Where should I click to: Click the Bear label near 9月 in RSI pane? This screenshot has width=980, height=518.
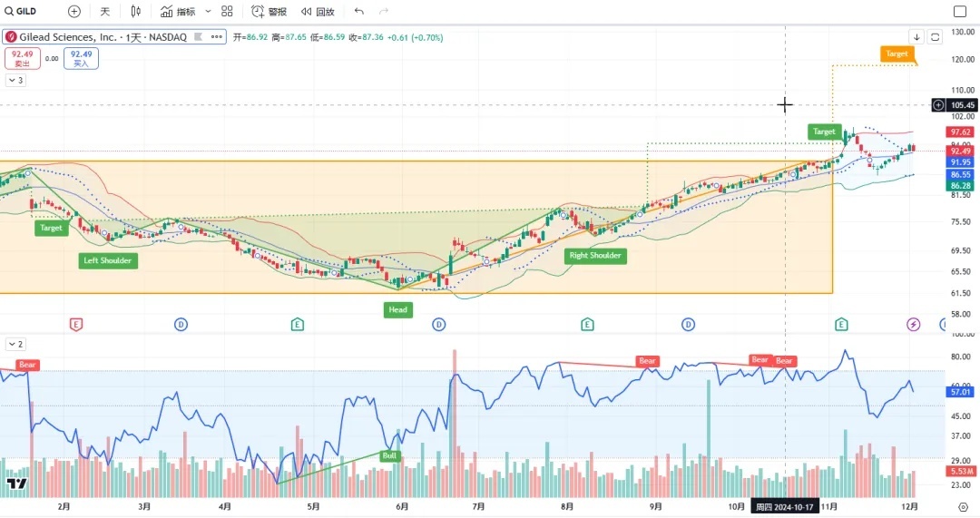[x=647, y=361]
